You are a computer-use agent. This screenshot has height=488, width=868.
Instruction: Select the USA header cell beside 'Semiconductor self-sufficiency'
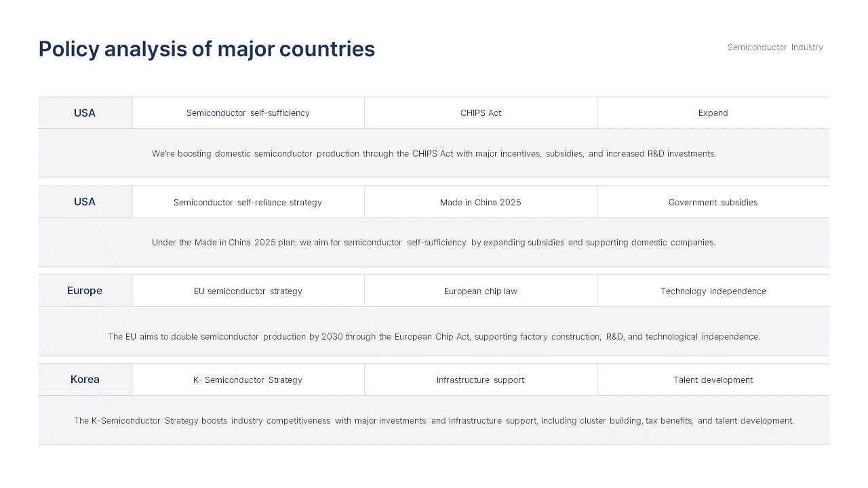[85, 113]
